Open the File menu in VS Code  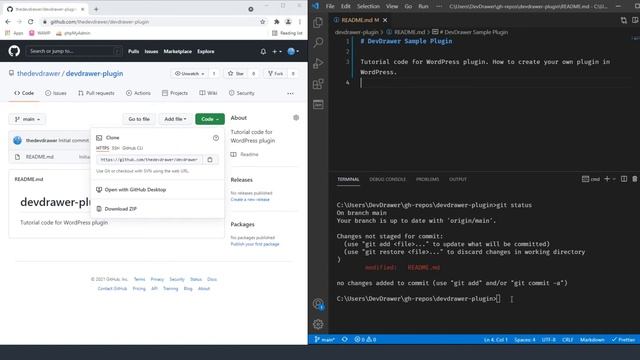(x=330, y=6)
